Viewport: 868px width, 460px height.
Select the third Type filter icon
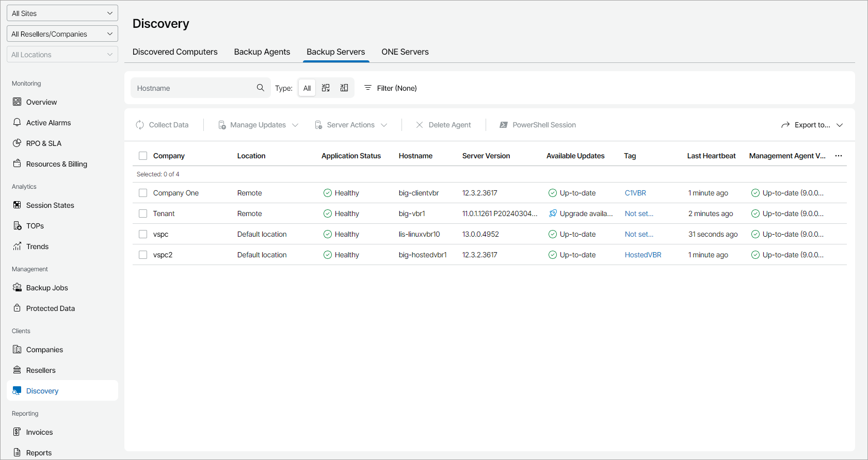[344, 88]
